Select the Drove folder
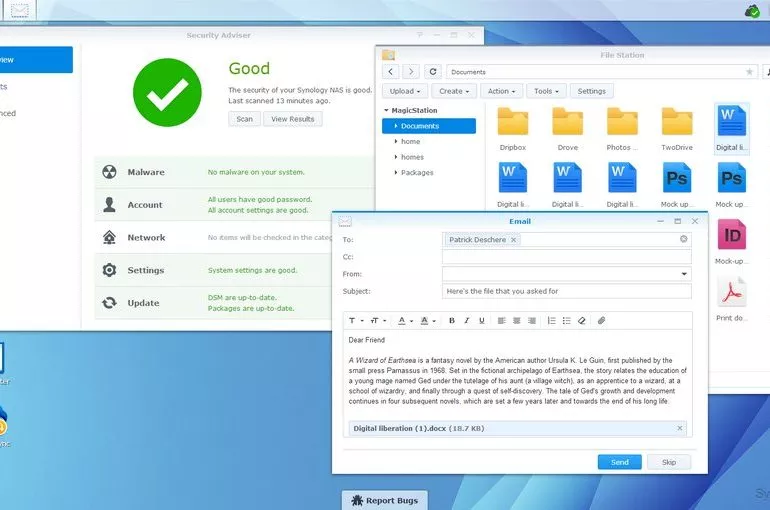Viewport: 770px width, 510px height. pos(568,129)
